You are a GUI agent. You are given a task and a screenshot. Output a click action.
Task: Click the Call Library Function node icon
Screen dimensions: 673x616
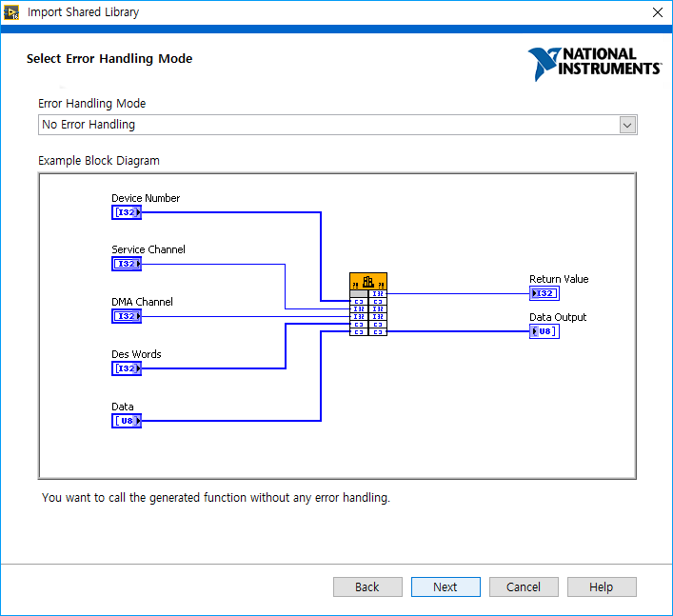pyautogui.click(x=368, y=282)
